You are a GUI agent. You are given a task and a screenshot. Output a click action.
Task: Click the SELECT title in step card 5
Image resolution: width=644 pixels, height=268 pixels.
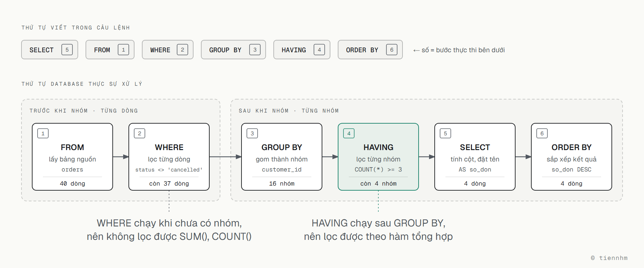(x=475, y=147)
